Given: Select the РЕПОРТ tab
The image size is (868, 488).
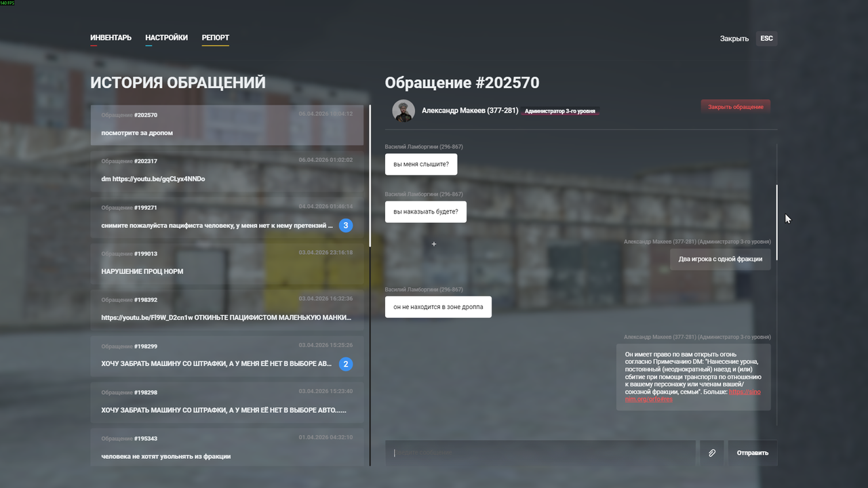Looking at the screenshot, I should (x=215, y=38).
